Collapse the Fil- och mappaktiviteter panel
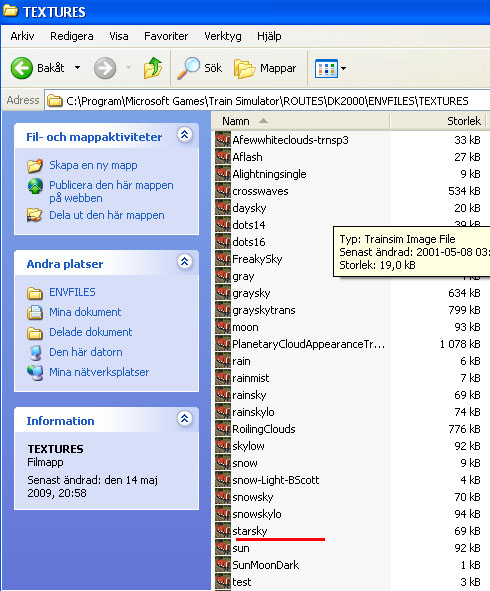 pyautogui.click(x=185, y=135)
